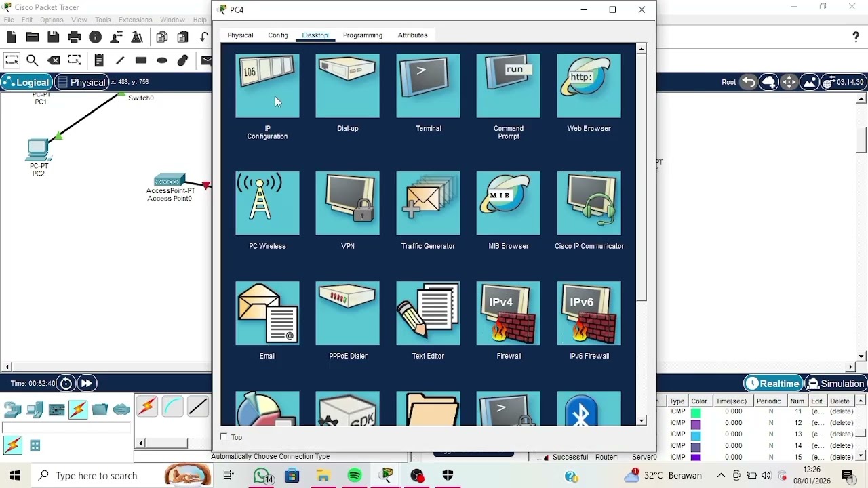Delete PDU row number 11
868x488 pixels.
842,411
